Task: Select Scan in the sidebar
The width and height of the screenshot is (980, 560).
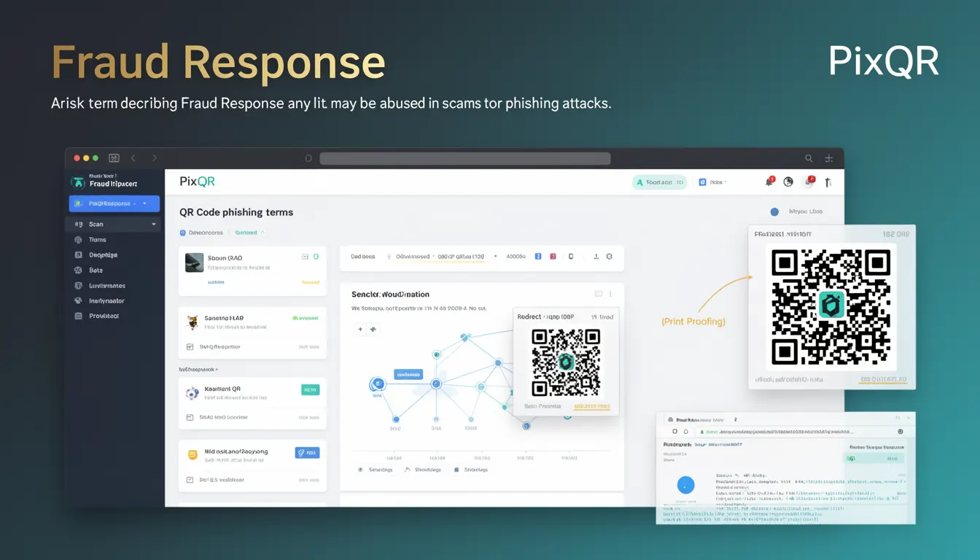Action: (112, 225)
